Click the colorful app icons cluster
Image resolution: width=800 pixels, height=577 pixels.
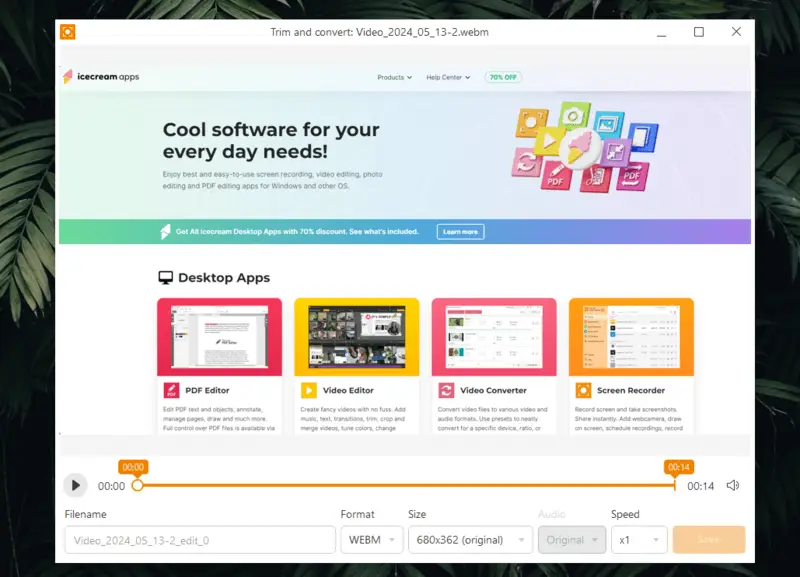(585, 147)
